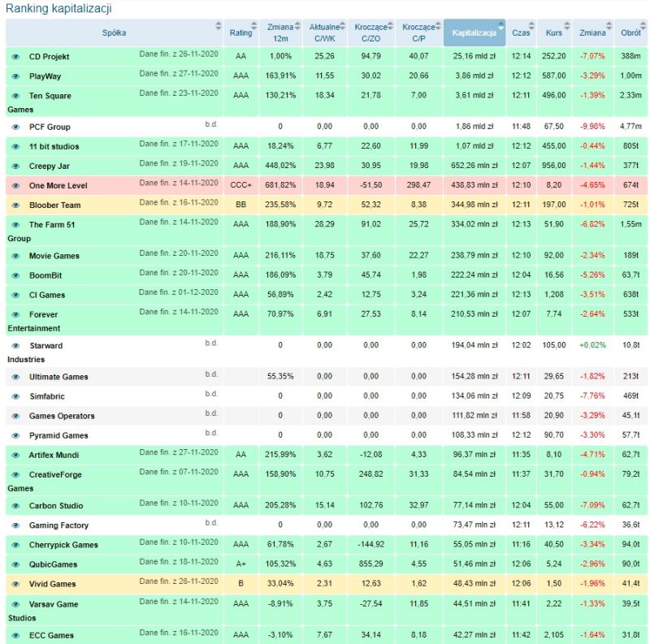Click PCF Group -9,98% change value
650x644 pixels.
coord(593,127)
